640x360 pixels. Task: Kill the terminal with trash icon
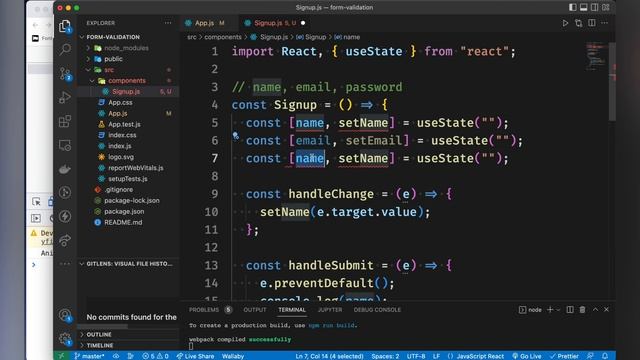pyautogui.click(x=582, y=310)
